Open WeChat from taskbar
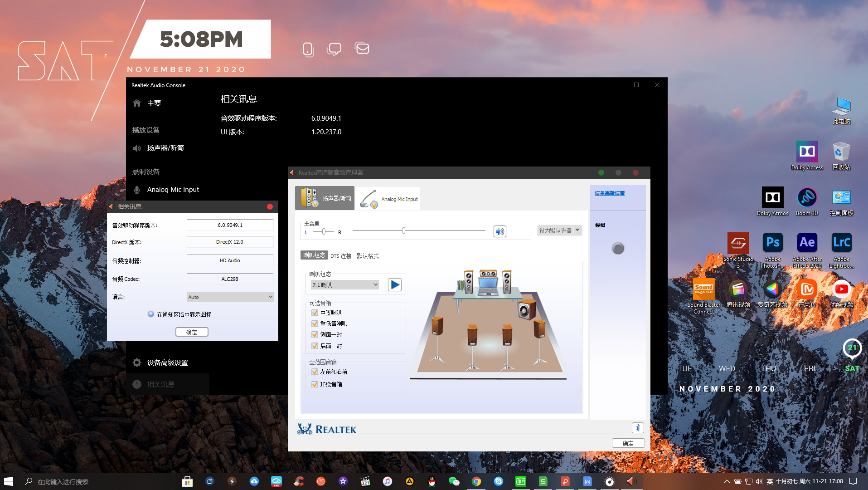The height and width of the screenshot is (490, 868). pyautogui.click(x=454, y=481)
